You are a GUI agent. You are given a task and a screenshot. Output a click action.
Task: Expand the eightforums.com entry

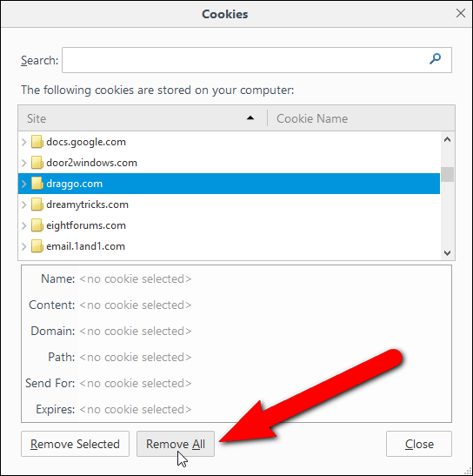click(24, 225)
